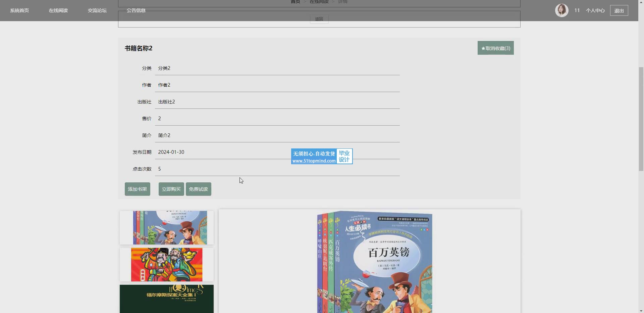The height and width of the screenshot is (313, 644).
Task: Click the large 百万英镑 book cover image
Action: tap(375, 262)
